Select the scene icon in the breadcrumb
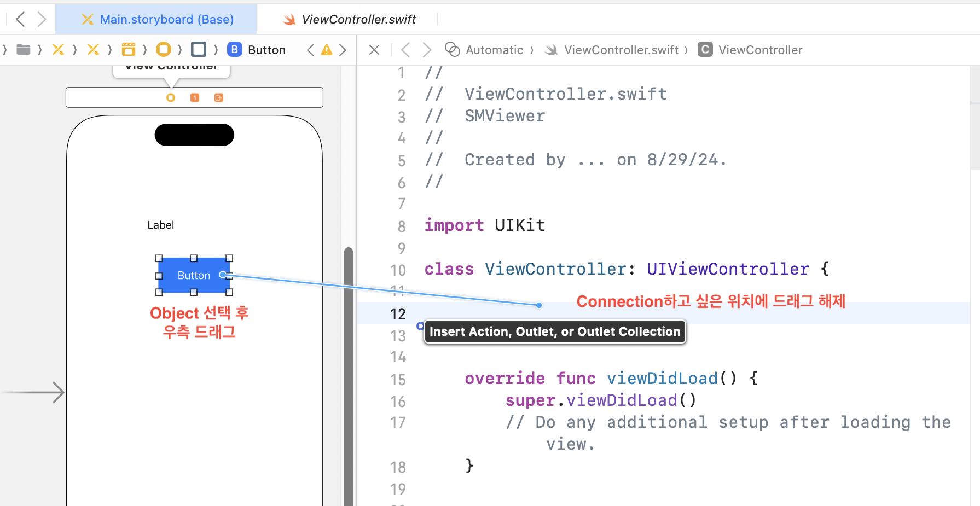 [128, 50]
